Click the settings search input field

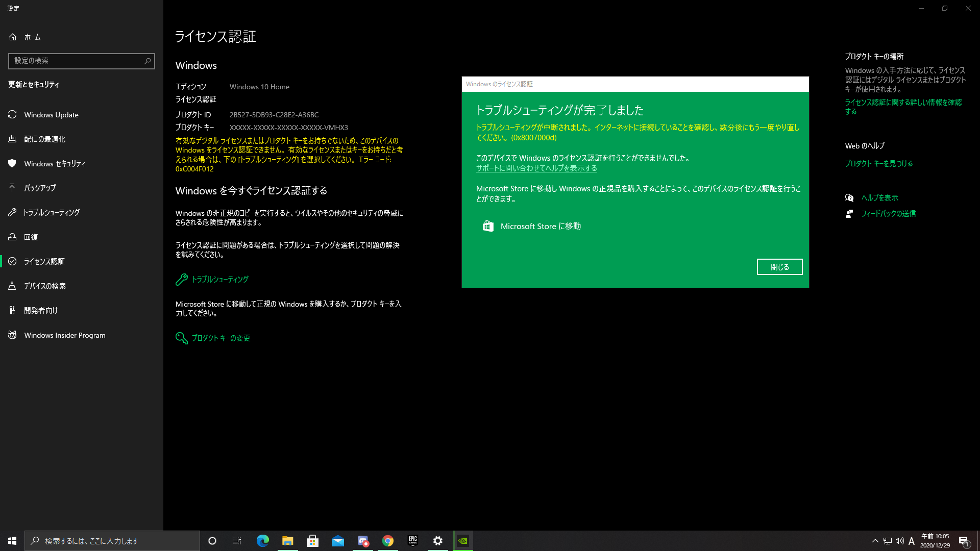click(82, 61)
